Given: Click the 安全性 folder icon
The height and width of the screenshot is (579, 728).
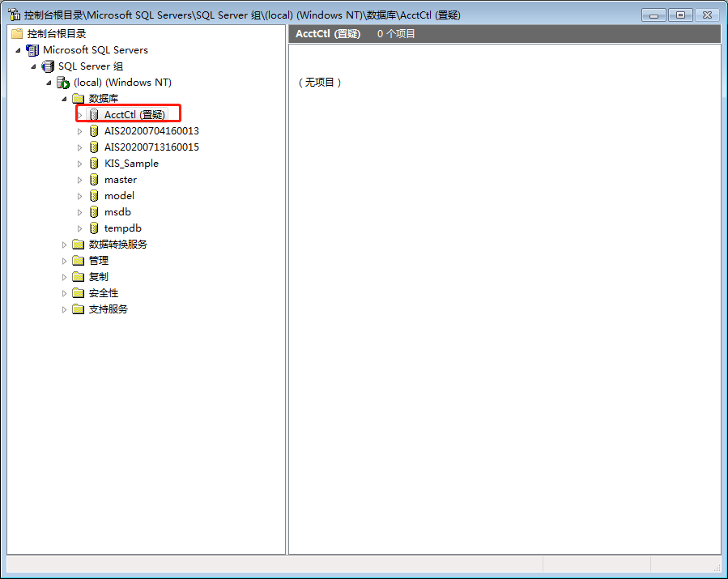Looking at the screenshot, I should [x=79, y=293].
